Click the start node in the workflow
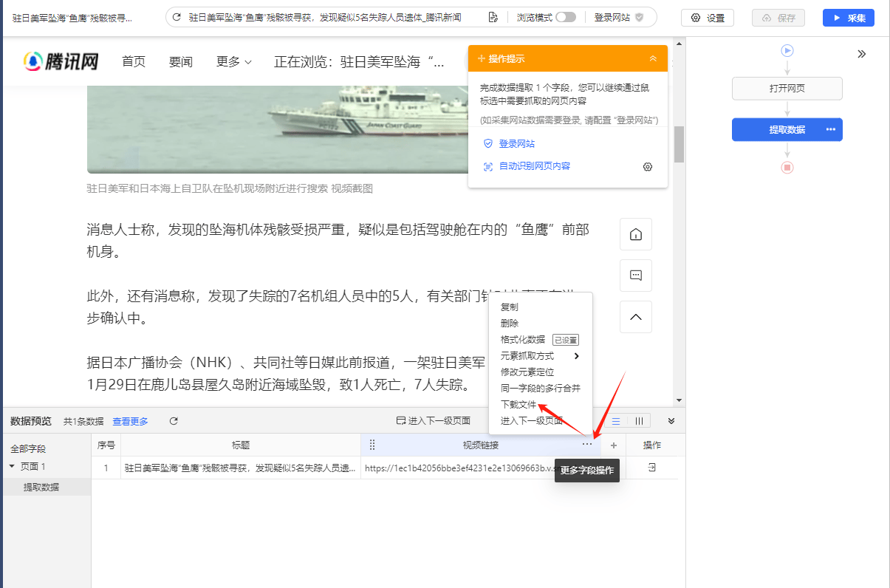Viewport: 890px width, 588px height. (787, 50)
